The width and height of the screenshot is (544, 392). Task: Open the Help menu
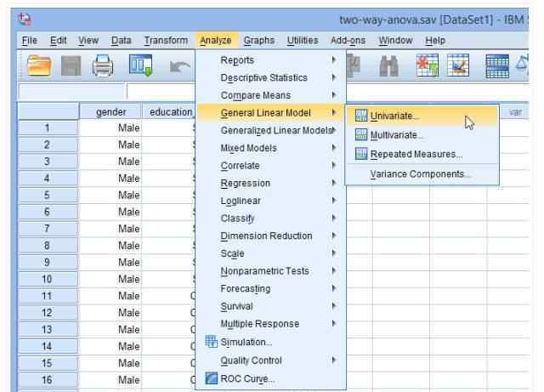[435, 40]
